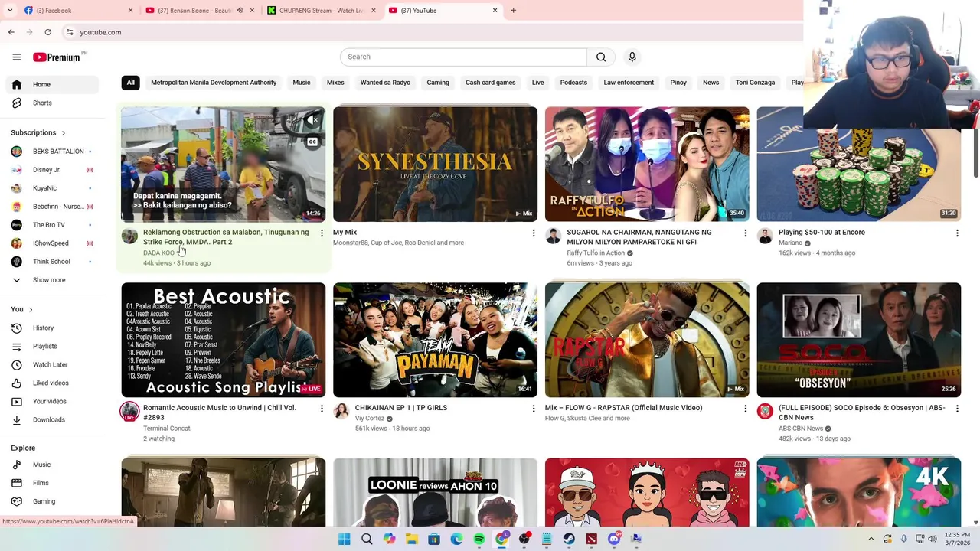
Task: Open Downloads in the sidebar
Action: coord(54,419)
